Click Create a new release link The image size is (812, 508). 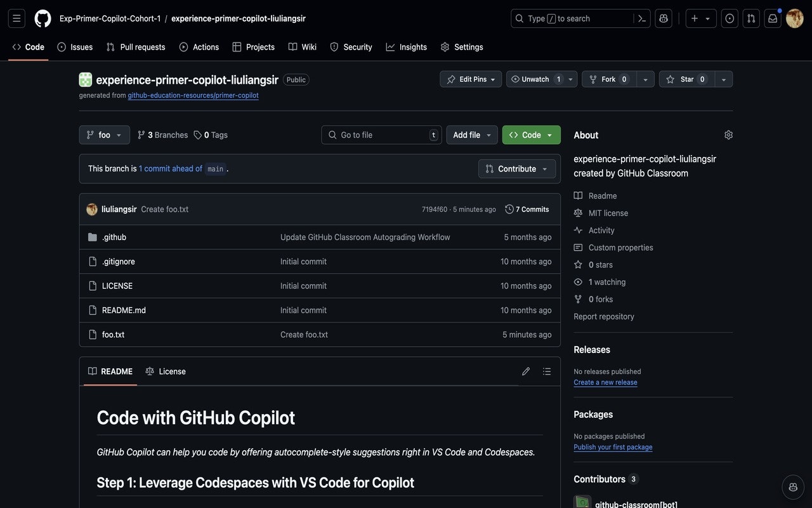coord(605,382)
